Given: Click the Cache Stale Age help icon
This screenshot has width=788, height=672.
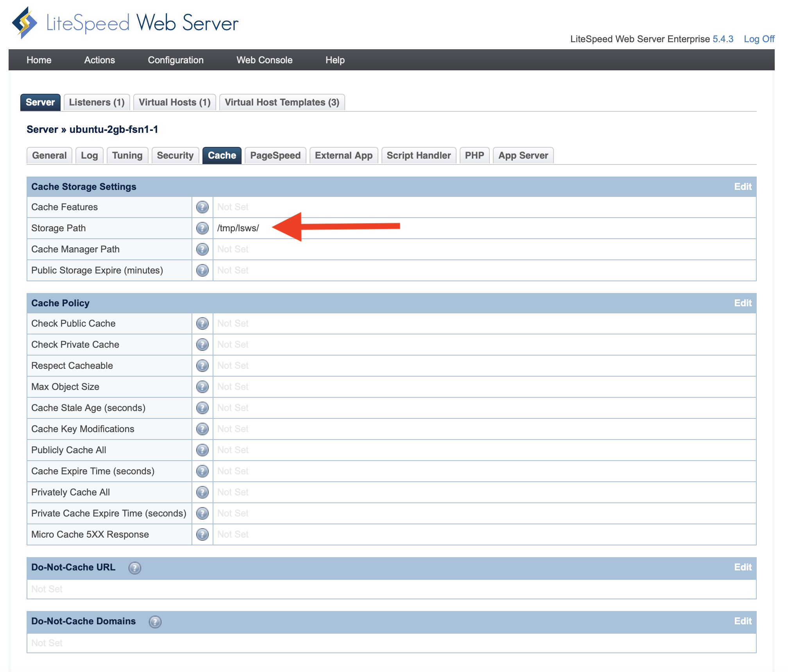Looking at the screenshot, I should pos(202,407).
